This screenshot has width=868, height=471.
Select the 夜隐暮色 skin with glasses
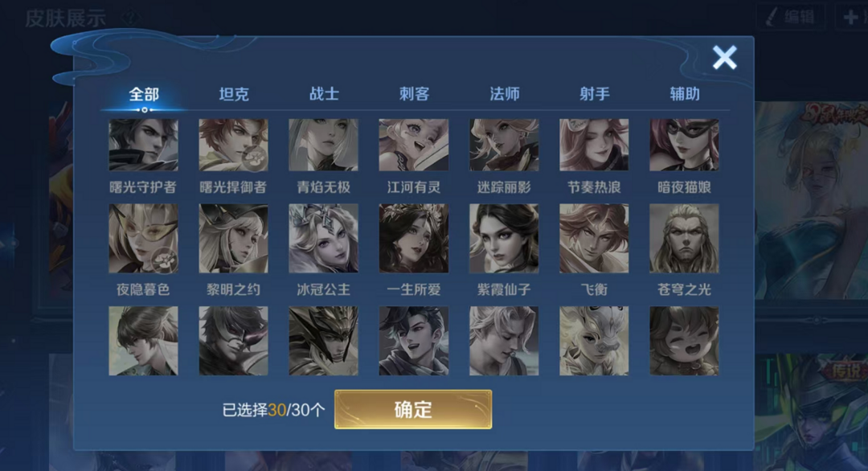(143, 238)
